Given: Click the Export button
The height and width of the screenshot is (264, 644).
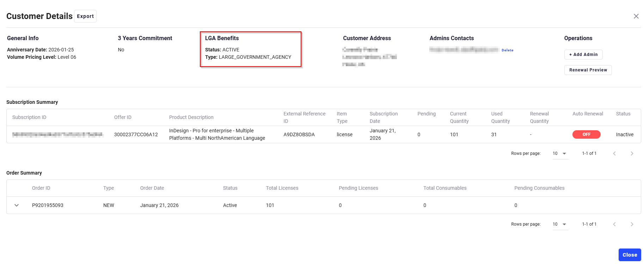Looking at the screenshot, I should point(85,16).
